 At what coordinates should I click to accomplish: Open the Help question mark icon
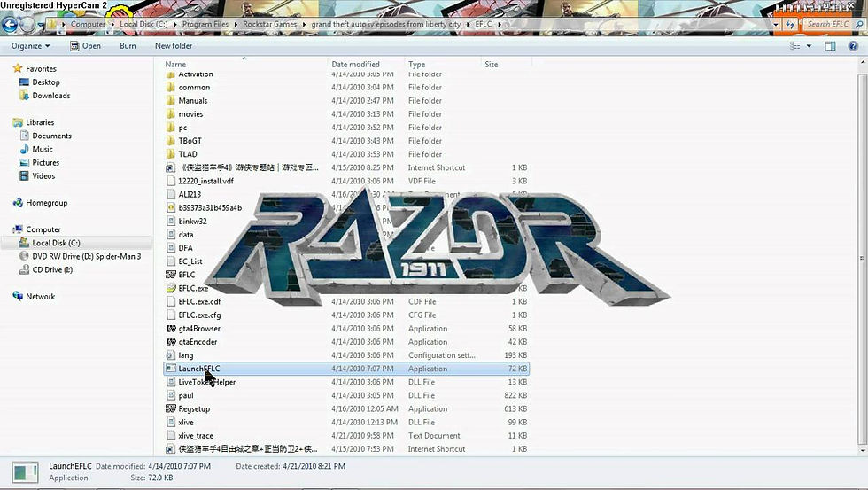pyautogui.click(x=853, y=46)
